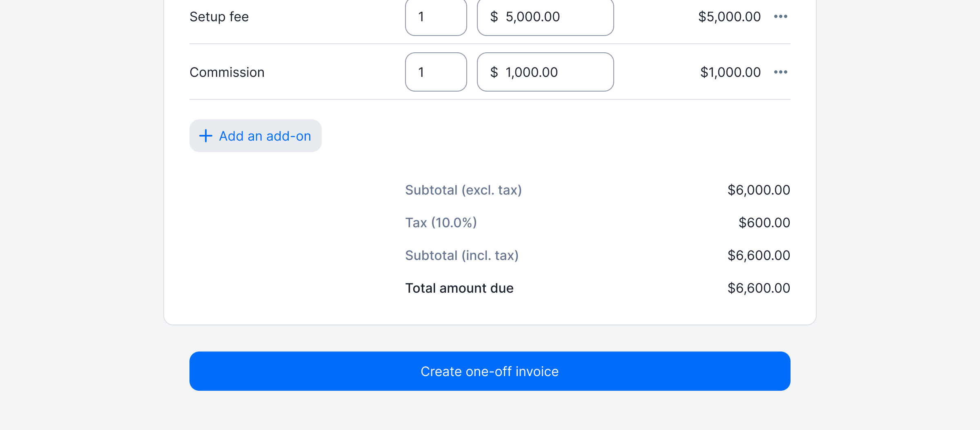Focus the Commission quantity field
This screenshot has height=430, width=980.
(436, 72)
